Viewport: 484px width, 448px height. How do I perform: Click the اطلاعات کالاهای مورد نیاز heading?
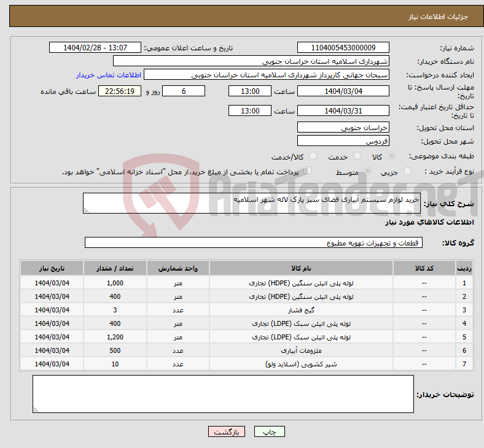pos(429,222)
